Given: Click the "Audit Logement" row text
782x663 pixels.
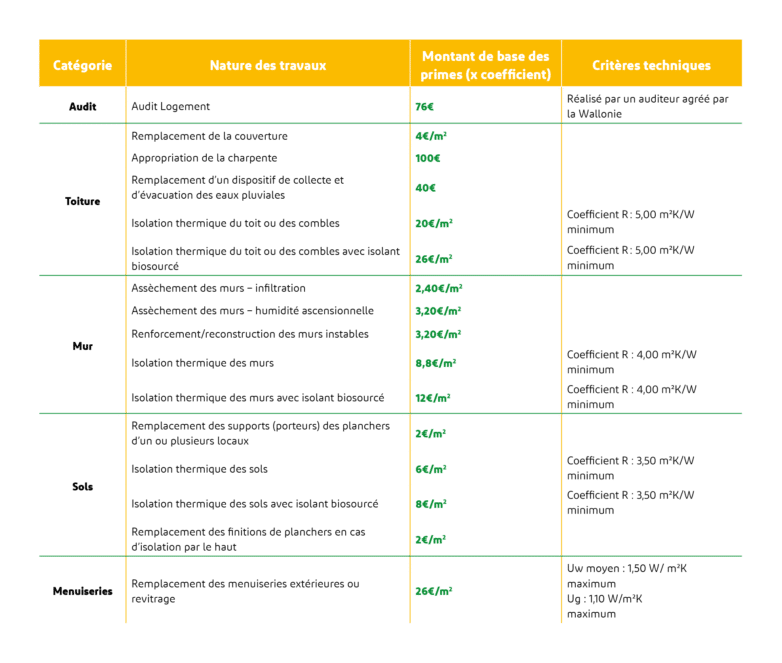Looking at the screenshot, I should pyautogui.click(x=171, y=106).
